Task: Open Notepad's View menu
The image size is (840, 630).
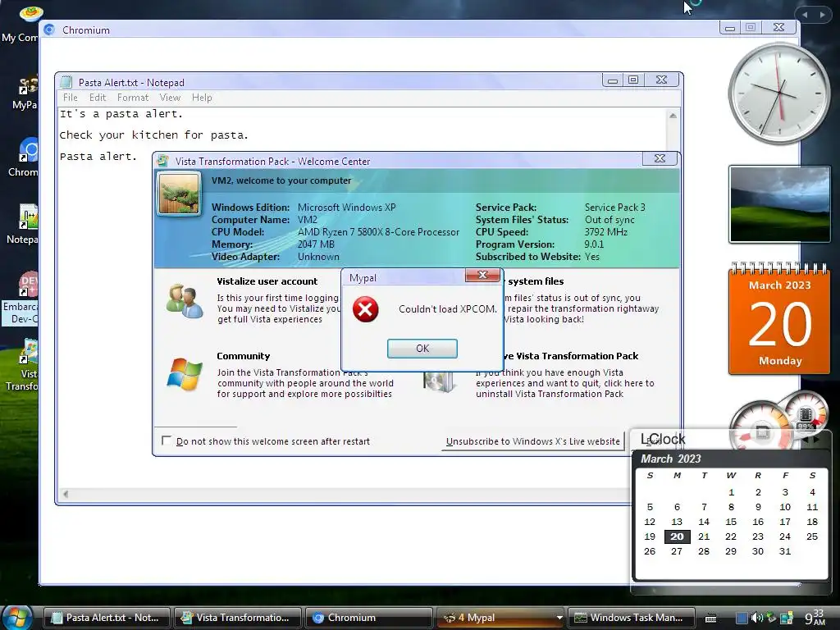Action: click(170, 98)
